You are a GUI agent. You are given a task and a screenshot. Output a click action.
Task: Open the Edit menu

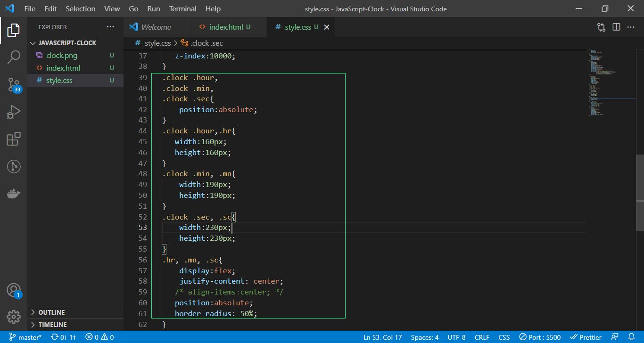[50, 8]
